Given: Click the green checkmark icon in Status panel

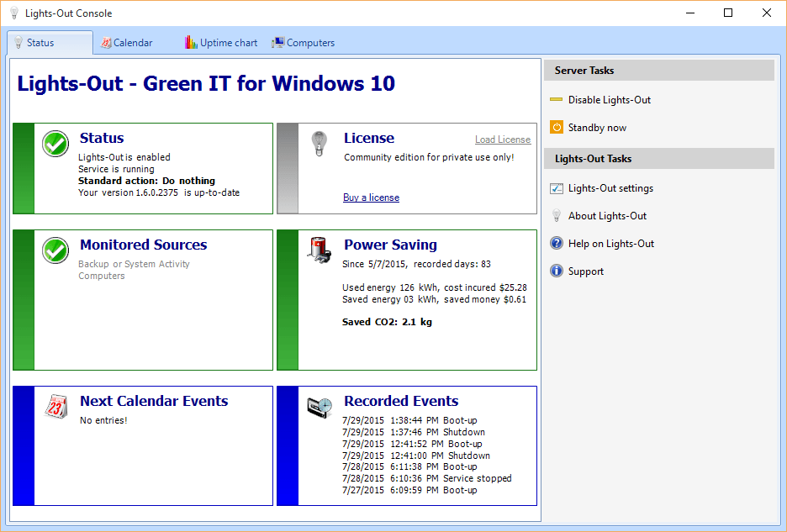Looking at the screenshot, I should tap(55, 144).
